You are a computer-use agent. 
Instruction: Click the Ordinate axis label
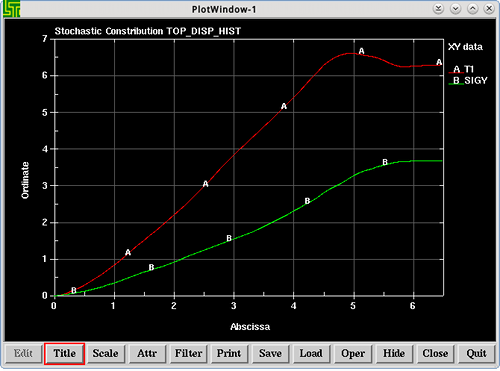(x=25, y=180)
